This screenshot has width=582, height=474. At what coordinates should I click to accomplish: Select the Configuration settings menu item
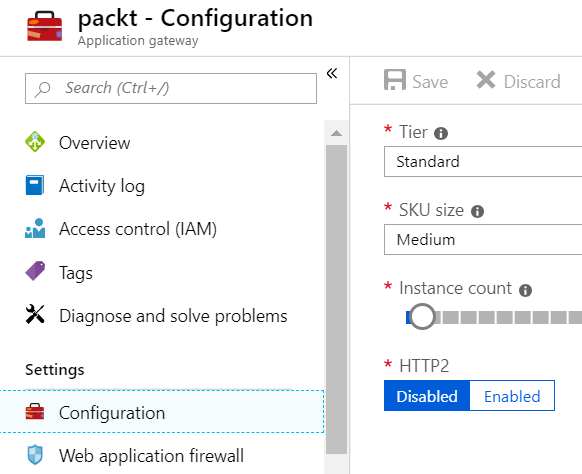coord(162,412)
